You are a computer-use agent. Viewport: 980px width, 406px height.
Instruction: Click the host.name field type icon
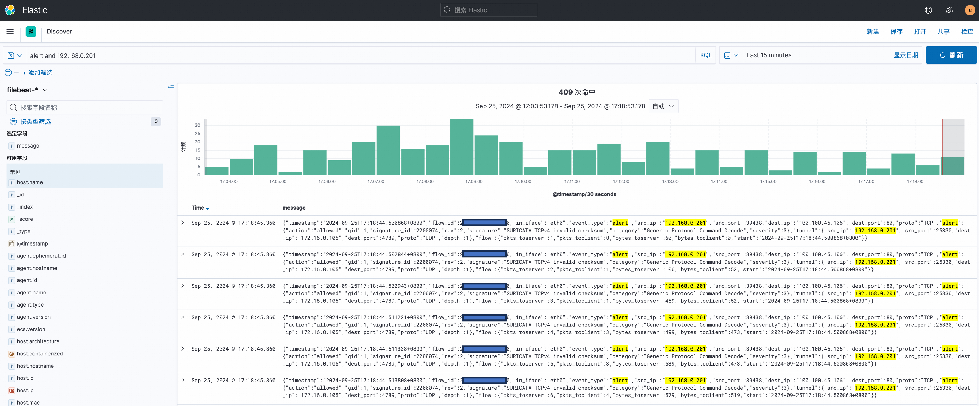[x=12, y=183]
